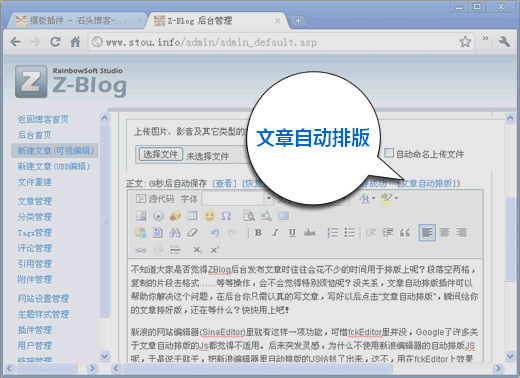Click main page scrollbar down arrow
Screen dimensions: 520x378
pos(510,356)
